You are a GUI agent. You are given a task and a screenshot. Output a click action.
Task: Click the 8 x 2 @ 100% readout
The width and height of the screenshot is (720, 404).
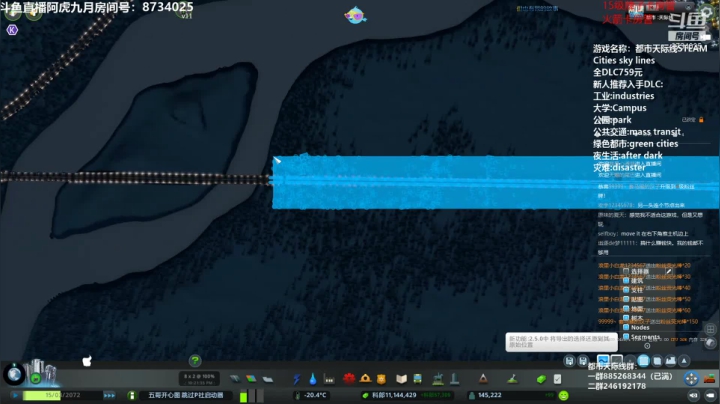coord(199,379)
